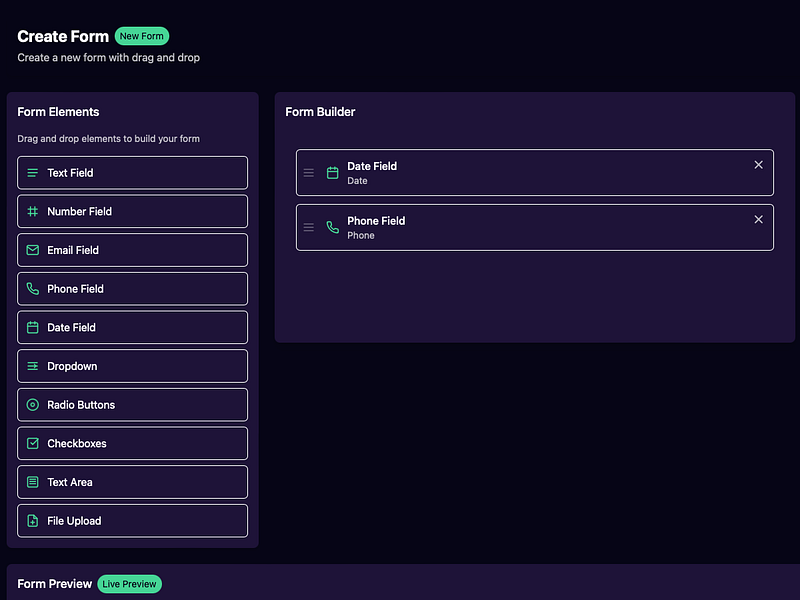Click the Text Area document icon
800x600 pixels.
click(33, 482)
